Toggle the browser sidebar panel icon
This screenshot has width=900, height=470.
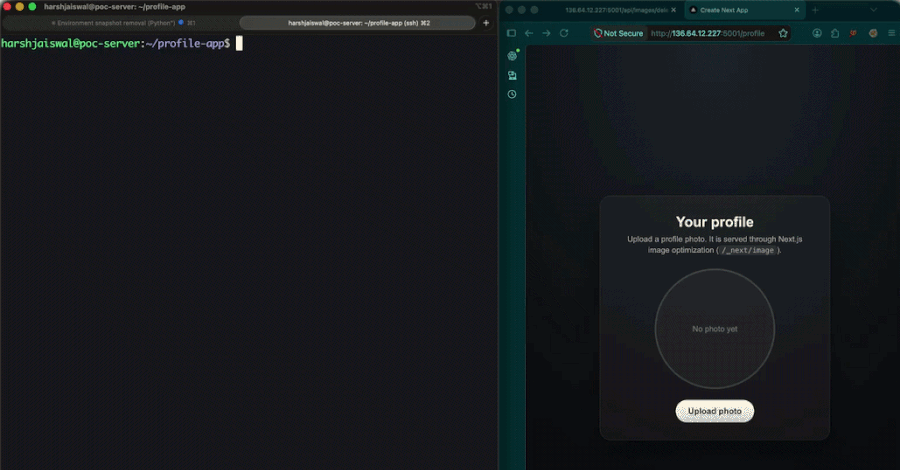(x=511, y=33)
